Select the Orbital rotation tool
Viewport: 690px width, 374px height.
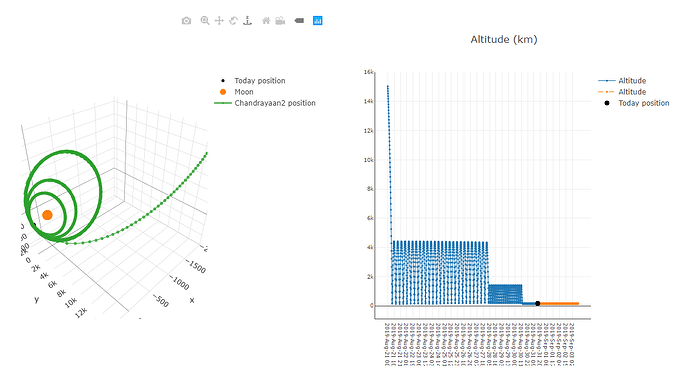(233, 21)
